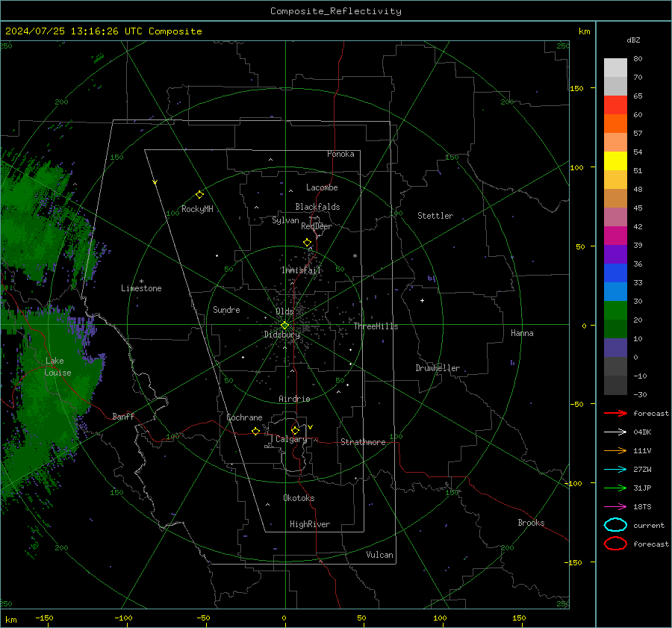Click the asterisk marker above Limestone
The height and width of the screenshot is (628, 672).
click(141, 282)
